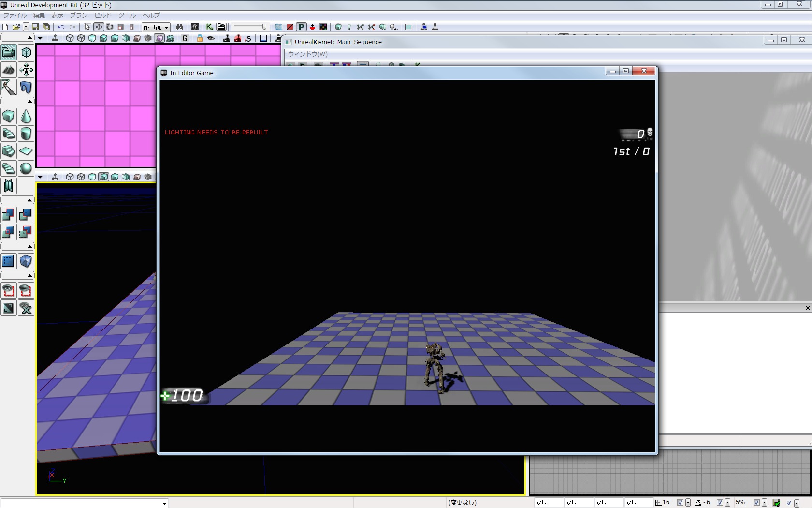Toggle the drag grid snap checkbox

(x=680, y=503)
